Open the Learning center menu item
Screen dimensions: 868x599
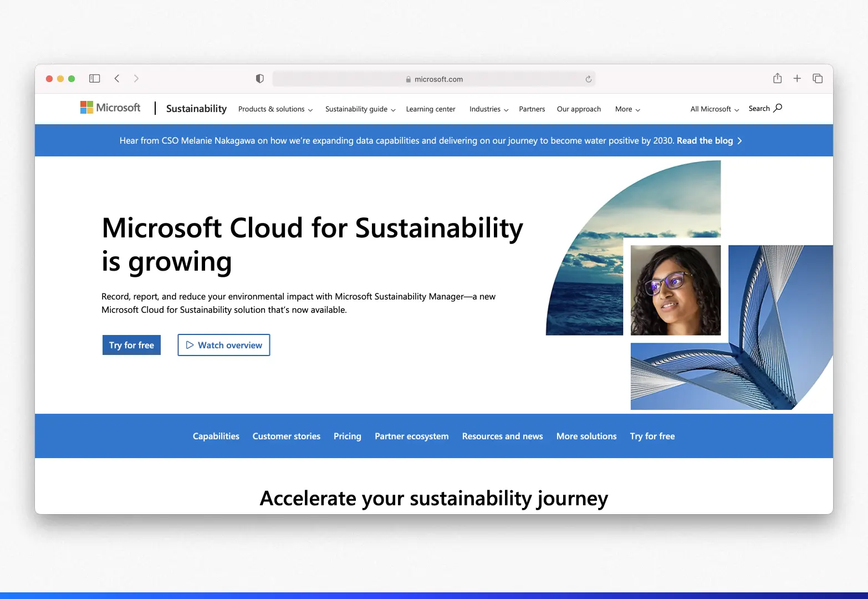coord(431,109)
